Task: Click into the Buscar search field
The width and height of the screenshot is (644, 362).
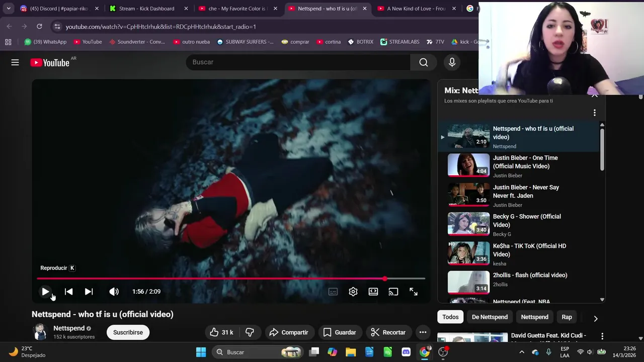Action: [x=298, y=62]
